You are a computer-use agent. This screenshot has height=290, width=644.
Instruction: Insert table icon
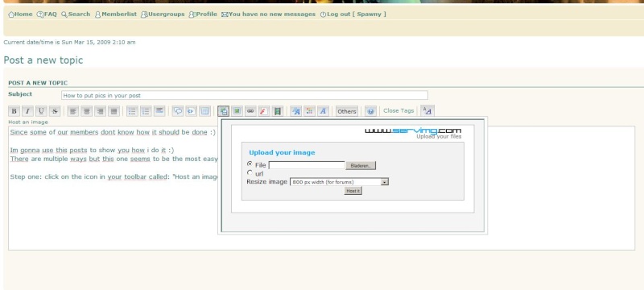coord(205,111)
